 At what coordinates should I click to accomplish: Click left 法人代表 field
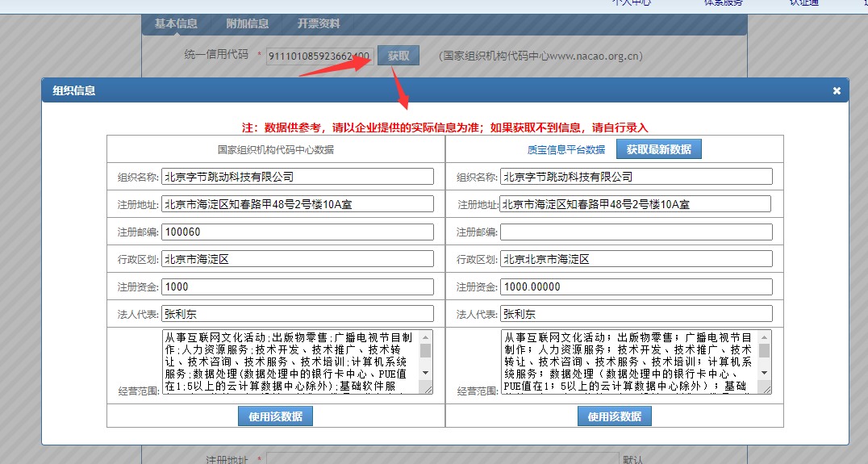(x=298, y=314)
